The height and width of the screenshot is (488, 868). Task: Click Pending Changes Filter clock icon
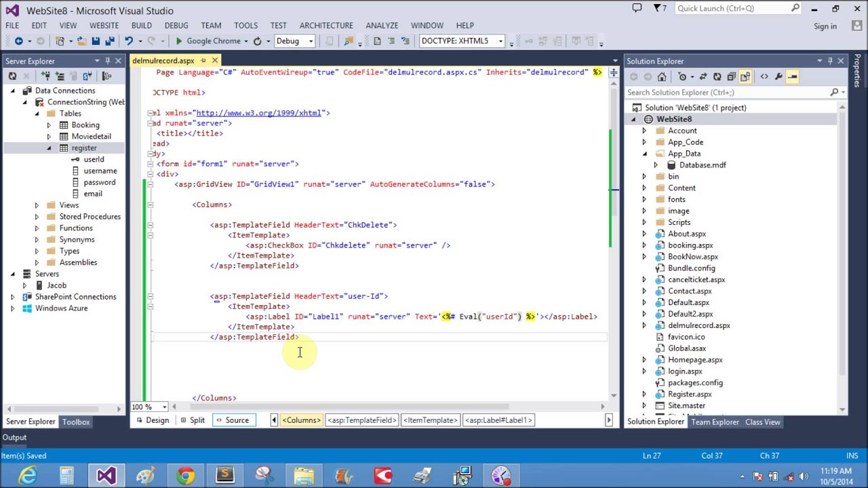coord(682,77)
